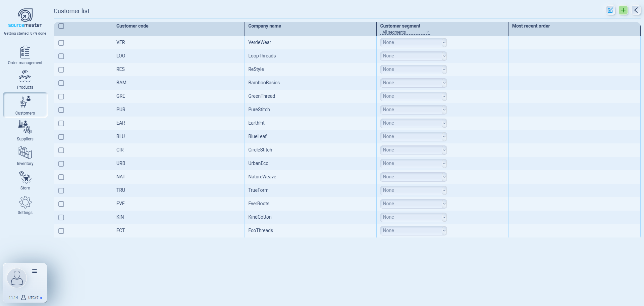The width and height of the screenshot is (644, 306).
Task: Select the LoopThreads row checkbox
Action: pos(61,56)
